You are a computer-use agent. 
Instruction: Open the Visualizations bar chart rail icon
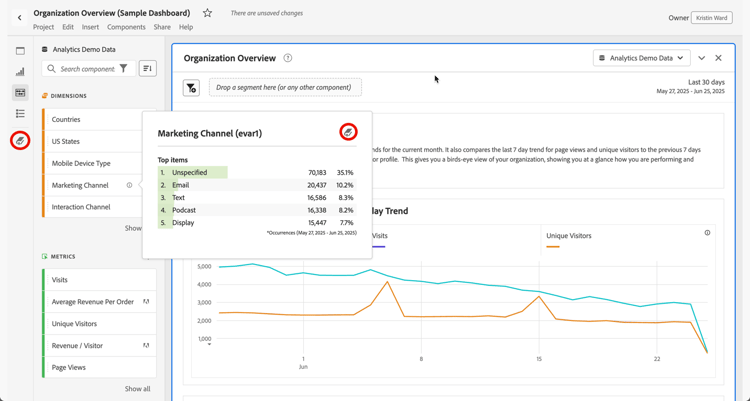coord(20,72)
